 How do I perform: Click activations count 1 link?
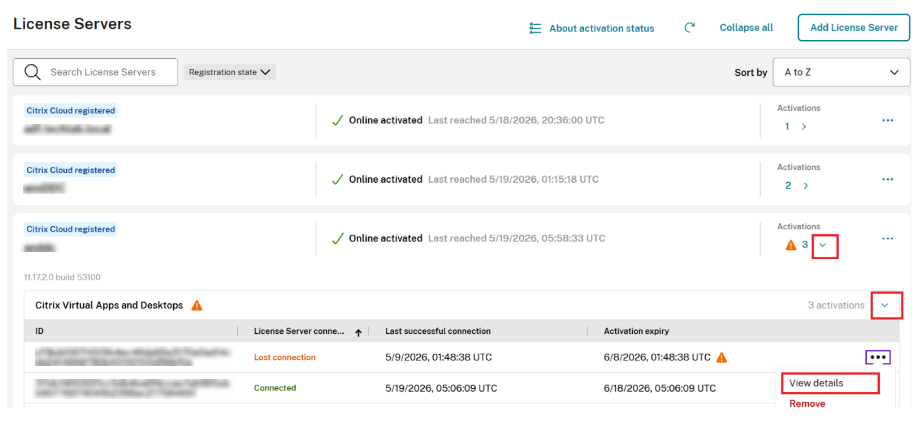coord(787,127)
